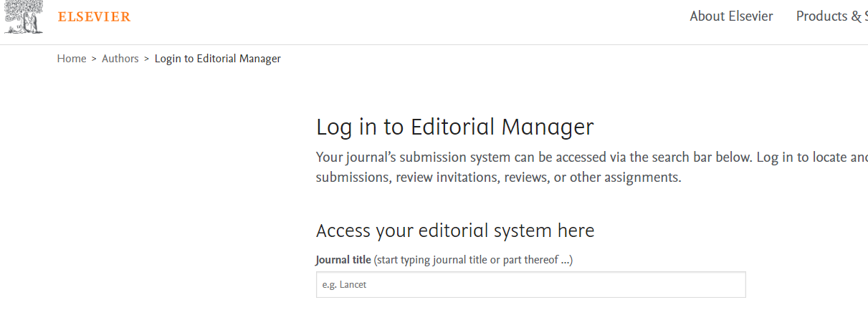Open the About Elsevier menu
The width and height of the screenshot is (868, 315).
click(731, 16)
